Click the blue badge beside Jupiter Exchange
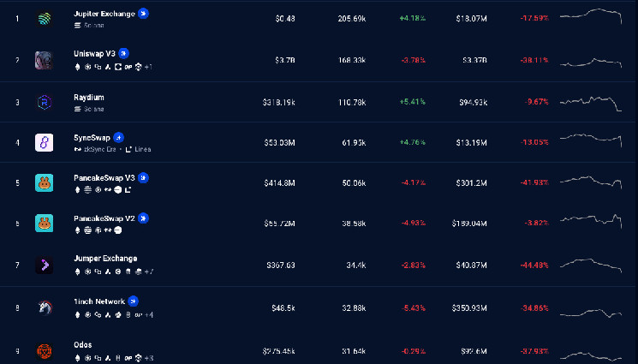Image resolution: width=638 pixels, height=364 pixels. coord(143,14)
